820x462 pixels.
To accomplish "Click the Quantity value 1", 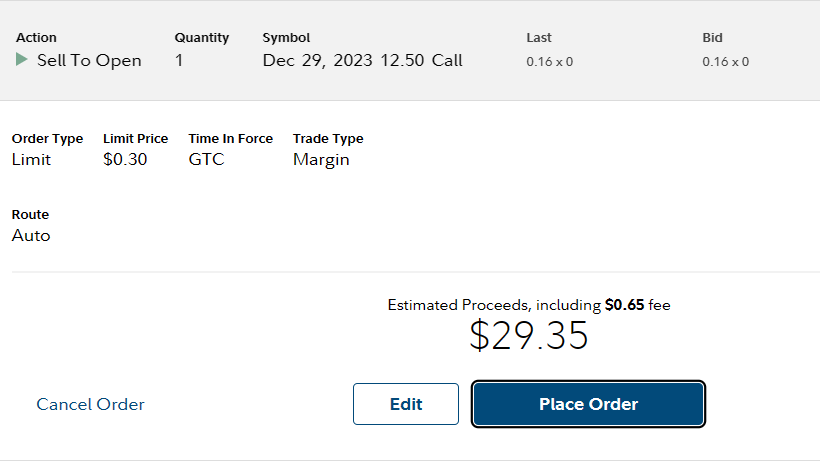I will pos(179,61).
